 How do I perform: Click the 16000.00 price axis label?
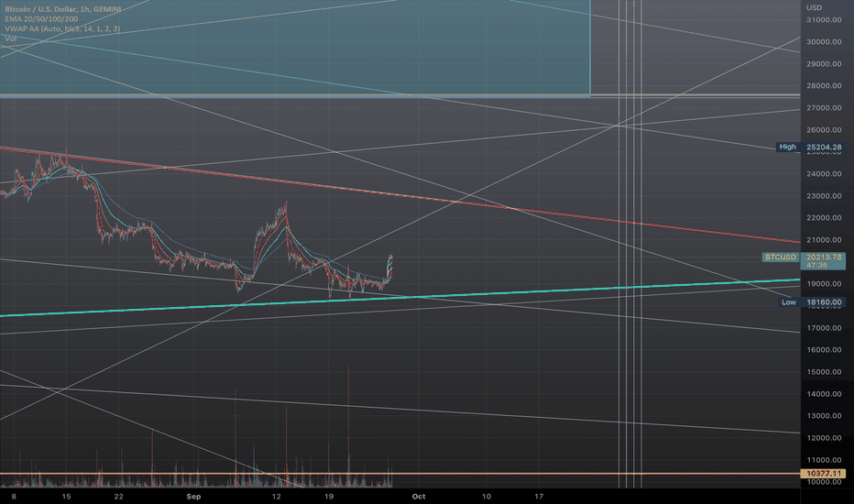[x=824, y=350]
